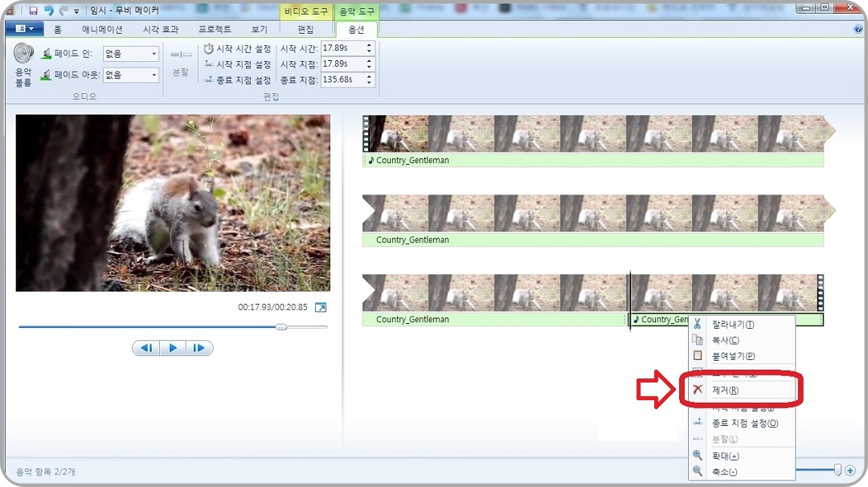Select the 편집 tab under 비디오 도구
Viewport: 868px width, 487px height.
[305, 29]
